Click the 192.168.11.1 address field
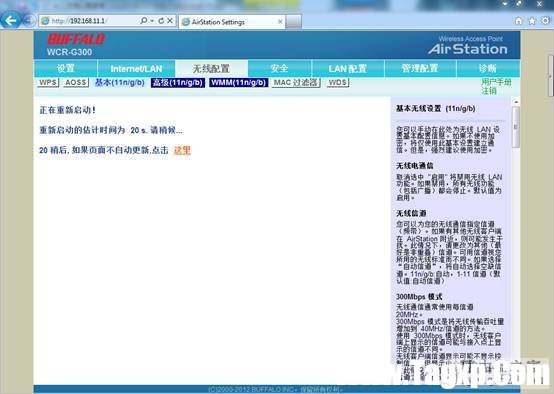 pos(88,21)
